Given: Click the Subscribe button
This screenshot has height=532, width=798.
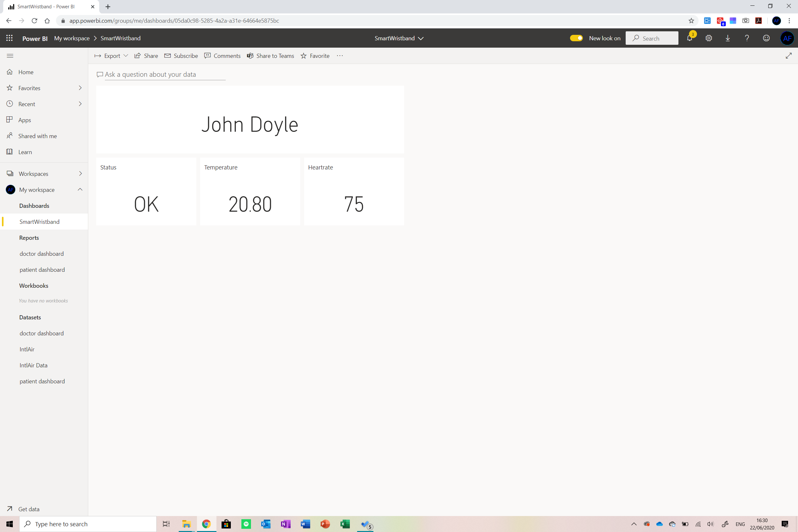Looking at the screenshot, I should [x=181, y=56].
